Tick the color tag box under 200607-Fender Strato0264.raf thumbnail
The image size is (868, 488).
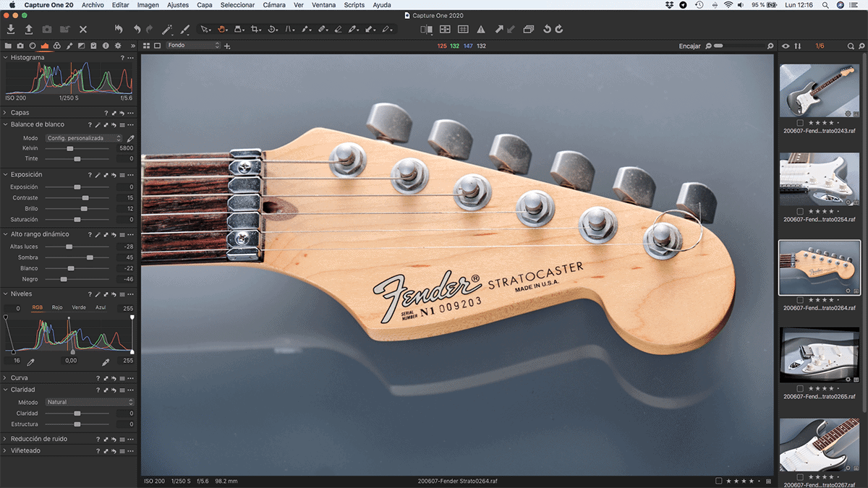coord(800,300)
